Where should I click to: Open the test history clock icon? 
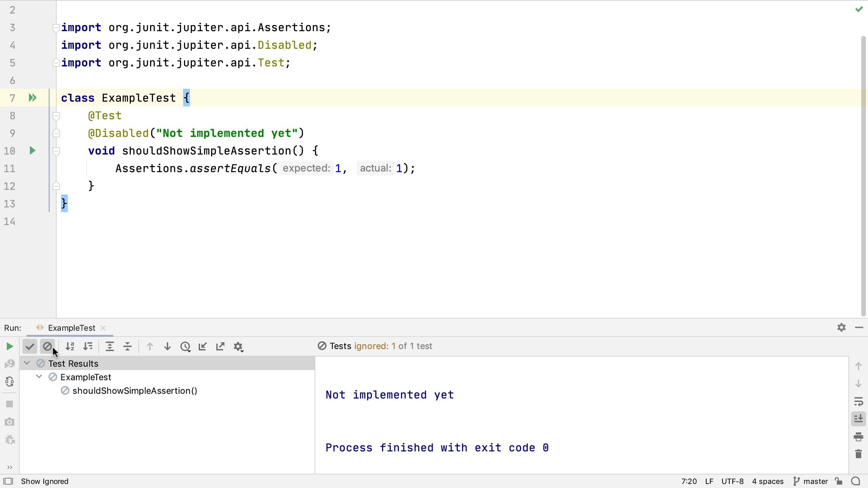185,346
